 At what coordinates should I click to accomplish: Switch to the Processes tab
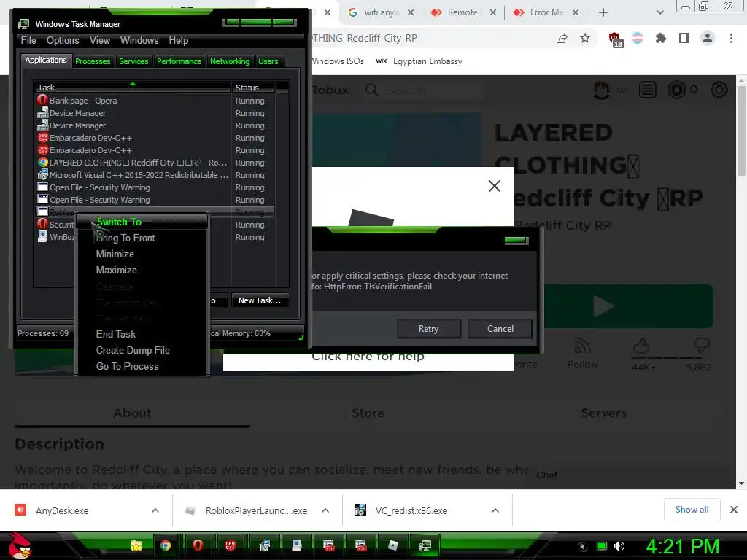(x=93, y=61)
